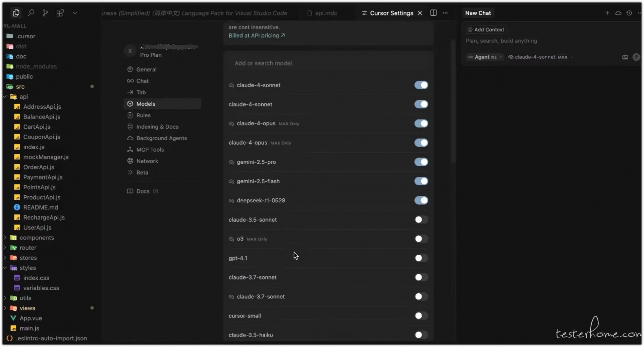
Task: Disable the gemini-2.5-pro model
Action: click(421, 162)
